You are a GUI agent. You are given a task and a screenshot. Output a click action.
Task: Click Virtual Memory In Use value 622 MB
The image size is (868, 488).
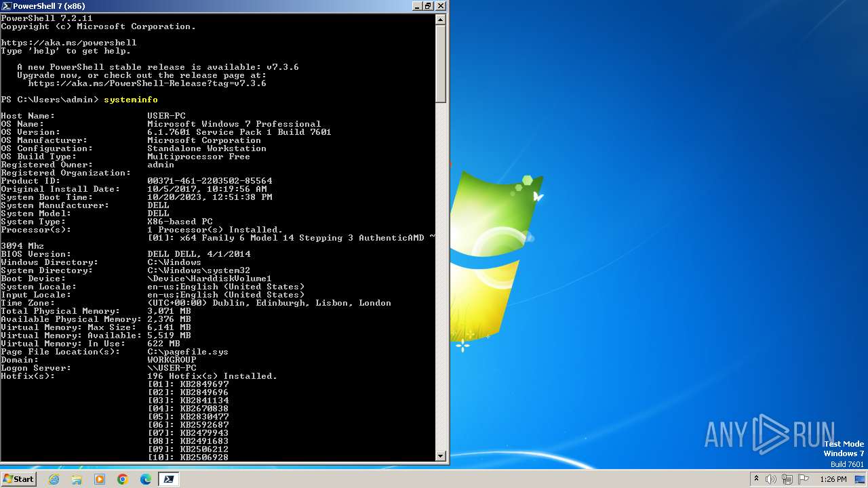point(163,344)
